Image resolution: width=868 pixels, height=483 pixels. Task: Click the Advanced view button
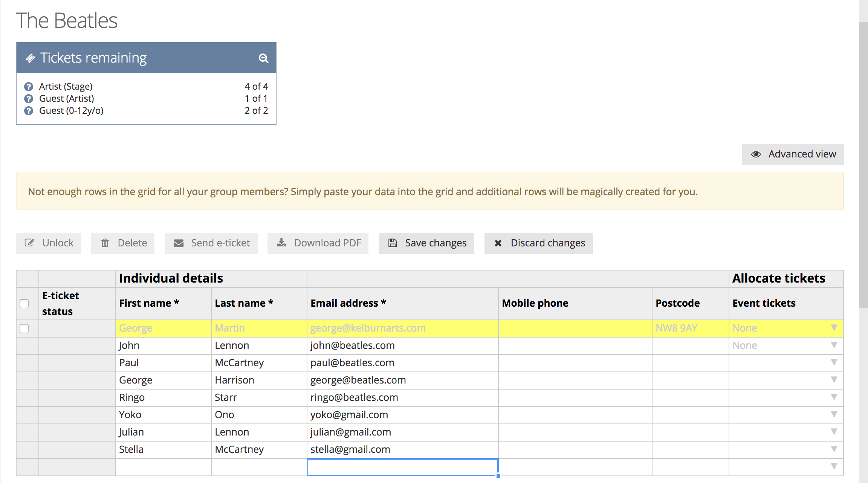[x=793, y=154]
